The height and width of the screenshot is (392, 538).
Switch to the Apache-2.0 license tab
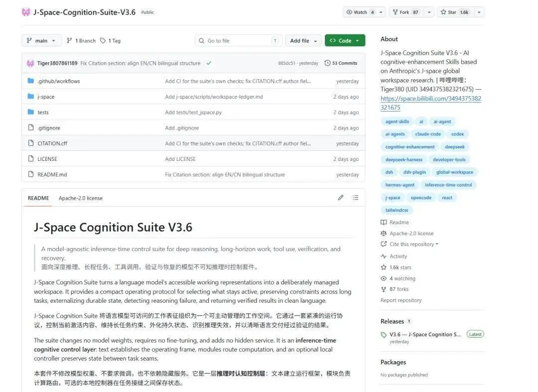click(x=81, y=198)
